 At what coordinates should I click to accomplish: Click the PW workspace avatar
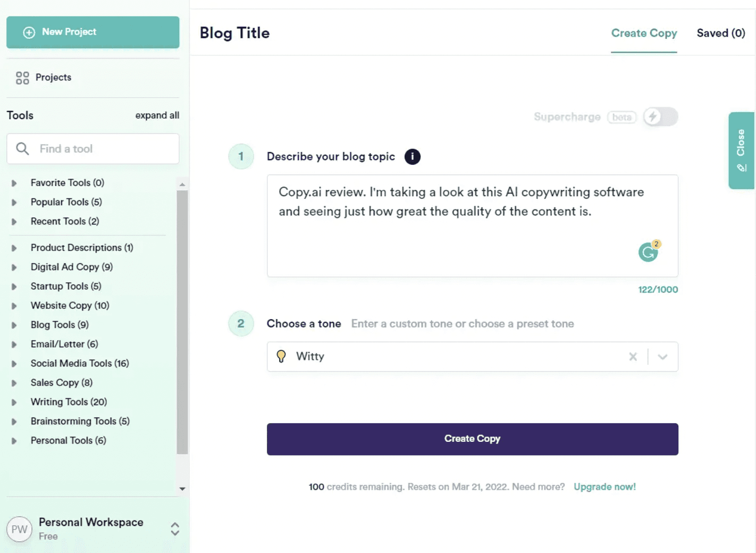[x=19, y=530]
